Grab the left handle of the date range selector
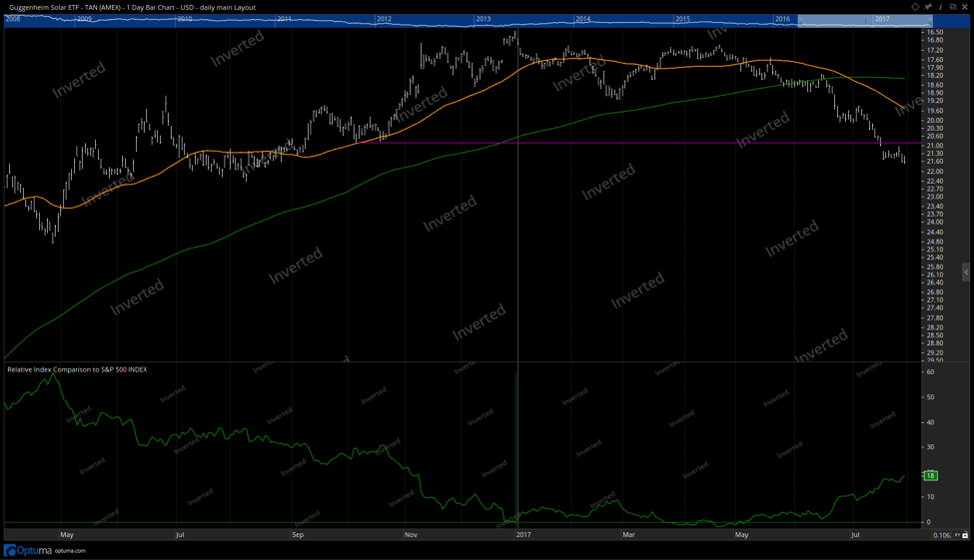Viewport: 974px width, 560px height. (800, 21)
